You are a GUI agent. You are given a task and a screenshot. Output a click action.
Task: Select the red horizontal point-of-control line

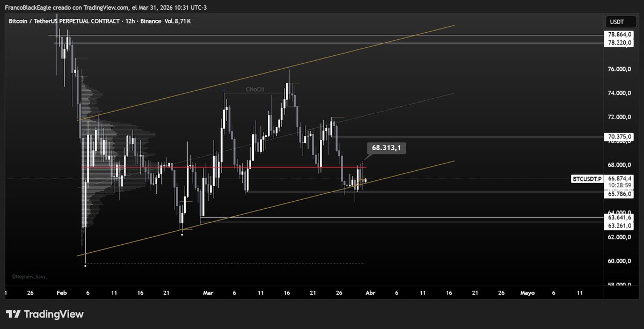point(224,167)
